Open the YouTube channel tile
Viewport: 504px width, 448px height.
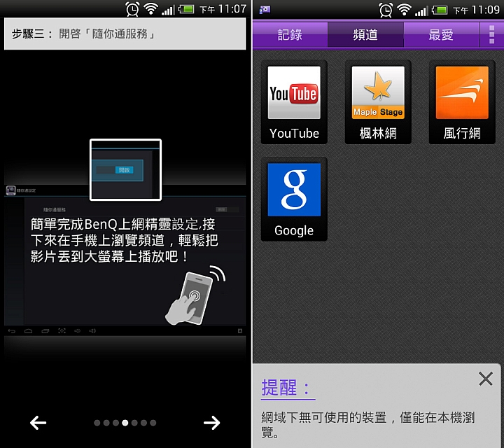coord(294,102)
